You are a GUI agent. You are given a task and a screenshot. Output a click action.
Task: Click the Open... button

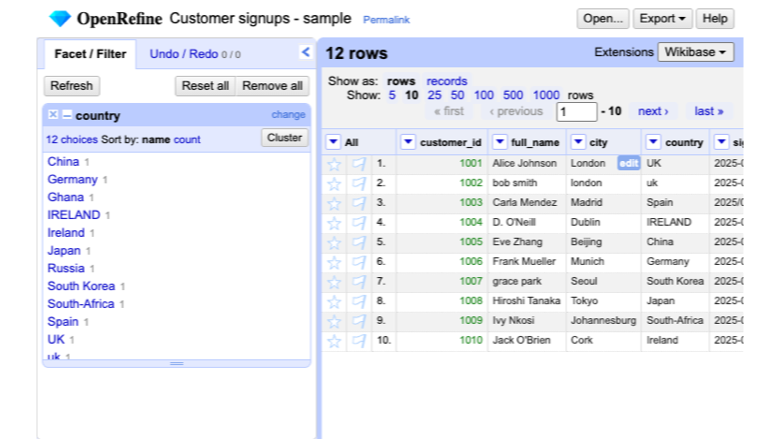point(603,19)
